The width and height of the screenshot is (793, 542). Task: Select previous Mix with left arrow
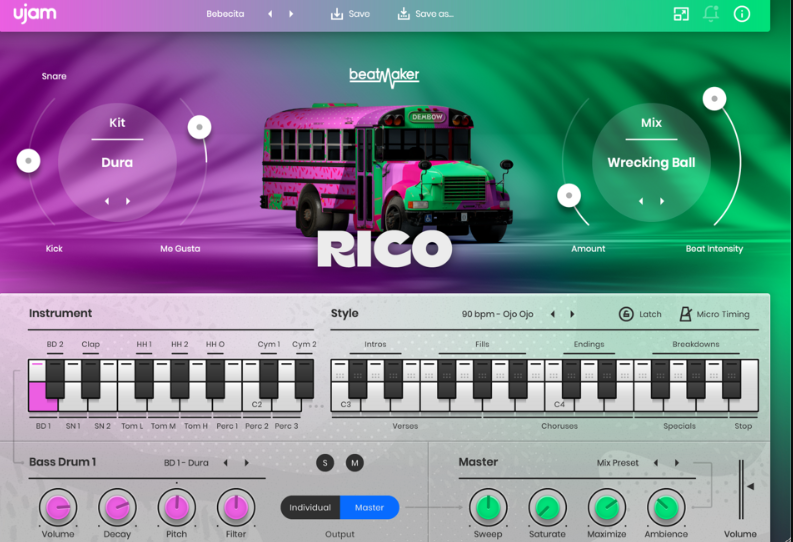[641, 201]
